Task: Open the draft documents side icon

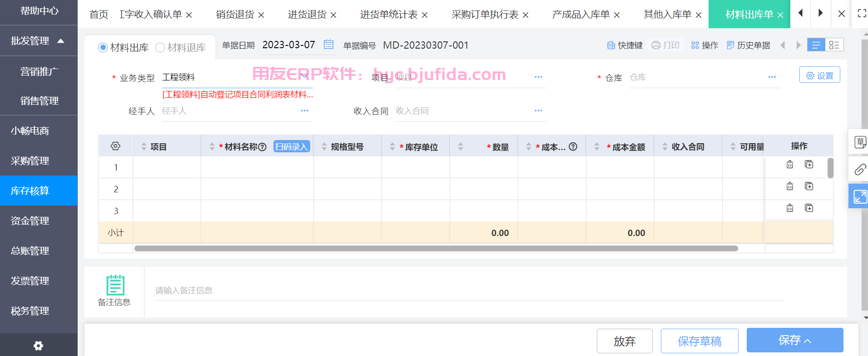Action: (x=860, y=143)
